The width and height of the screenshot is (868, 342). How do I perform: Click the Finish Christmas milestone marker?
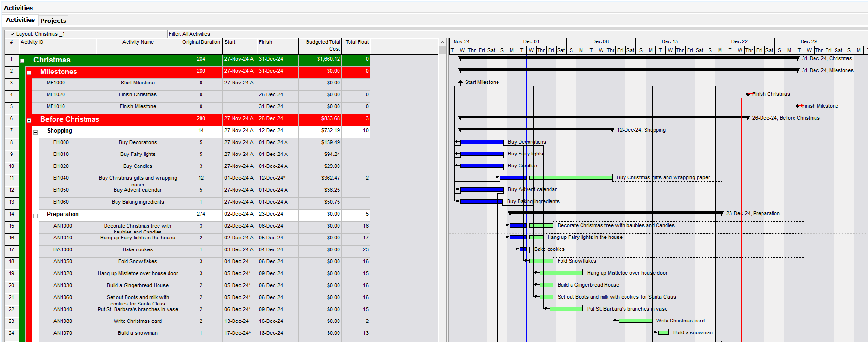[748, 94]
